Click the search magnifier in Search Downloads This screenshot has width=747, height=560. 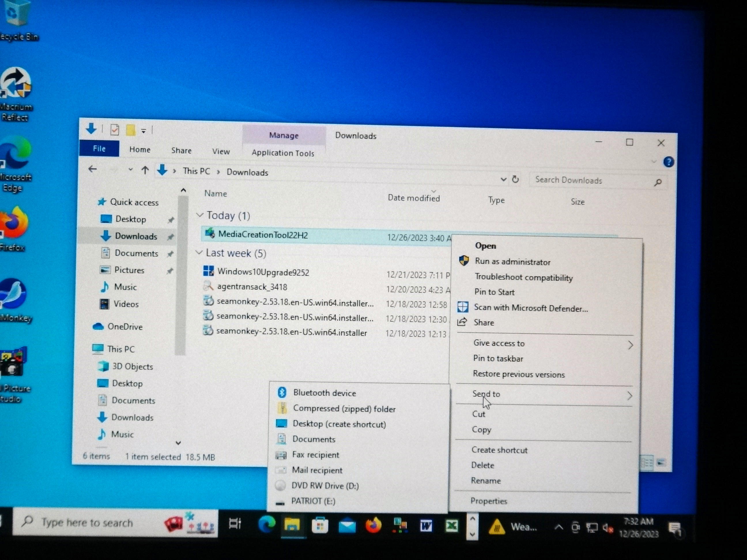pyautogui.click(x=657, y=183)
